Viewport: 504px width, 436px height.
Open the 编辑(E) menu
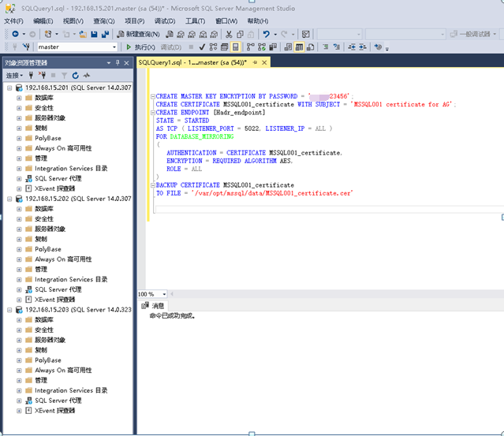[x=43, y=20]
